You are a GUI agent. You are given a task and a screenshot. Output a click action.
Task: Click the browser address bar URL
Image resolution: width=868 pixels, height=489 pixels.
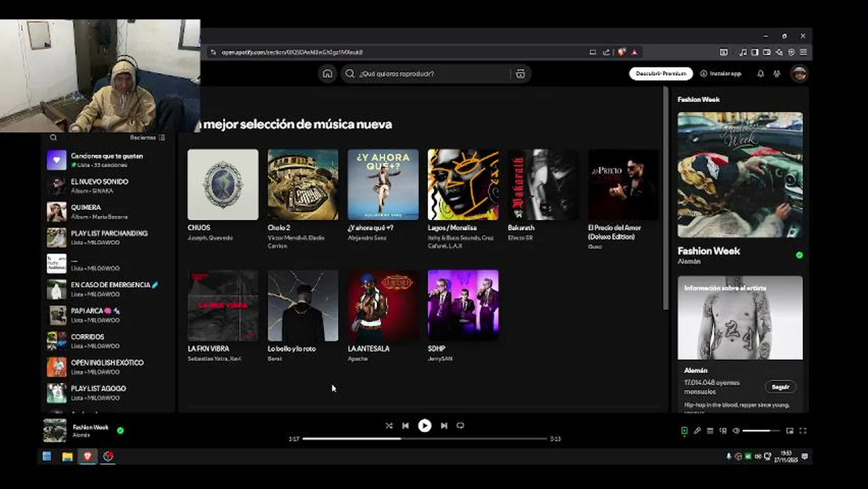(292, 52)
